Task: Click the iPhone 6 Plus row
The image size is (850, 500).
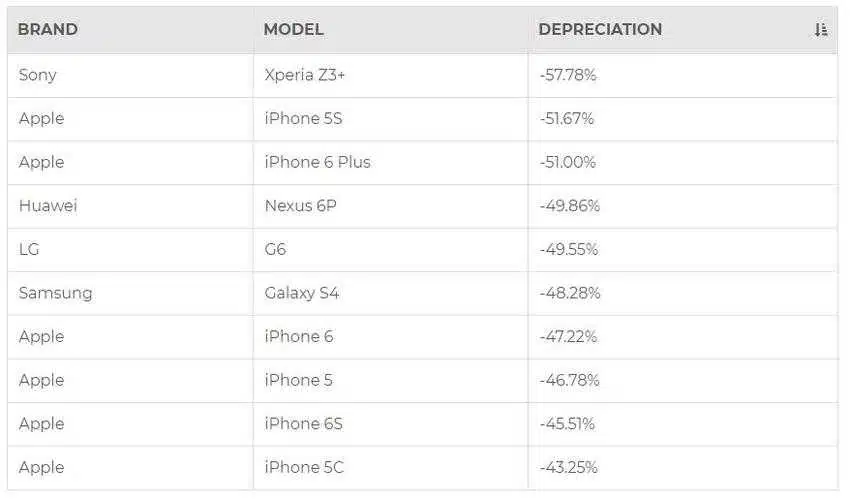Action: (x=422, y=163)
